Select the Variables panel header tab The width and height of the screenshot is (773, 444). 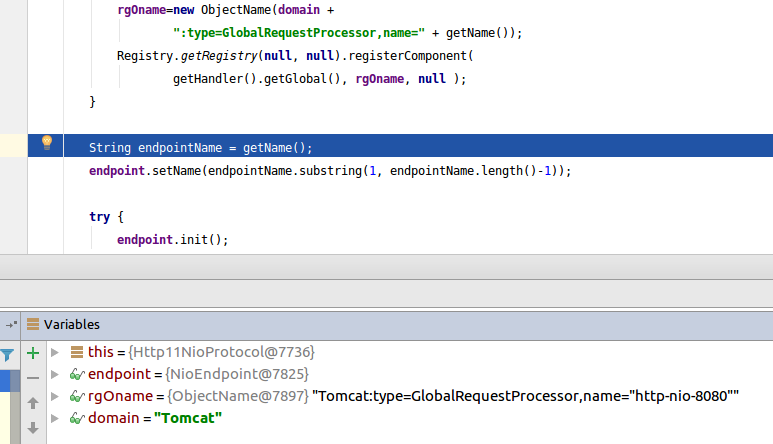(x=71, y=325)
